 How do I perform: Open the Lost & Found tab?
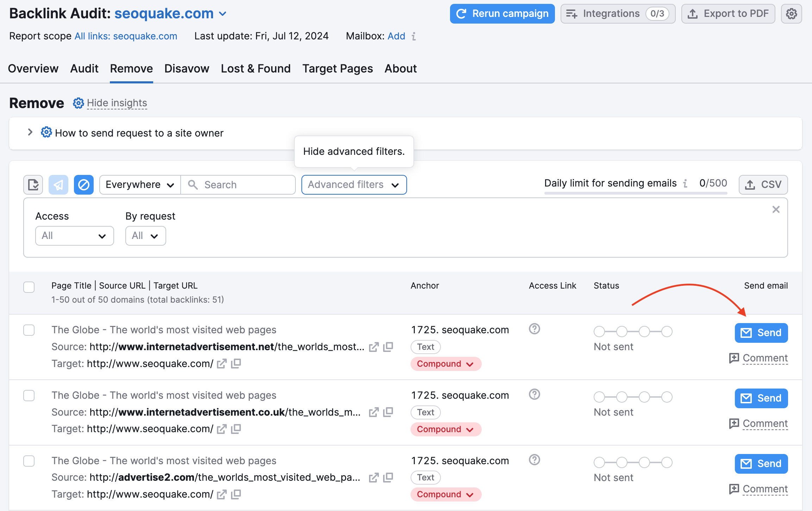(256, 69)
